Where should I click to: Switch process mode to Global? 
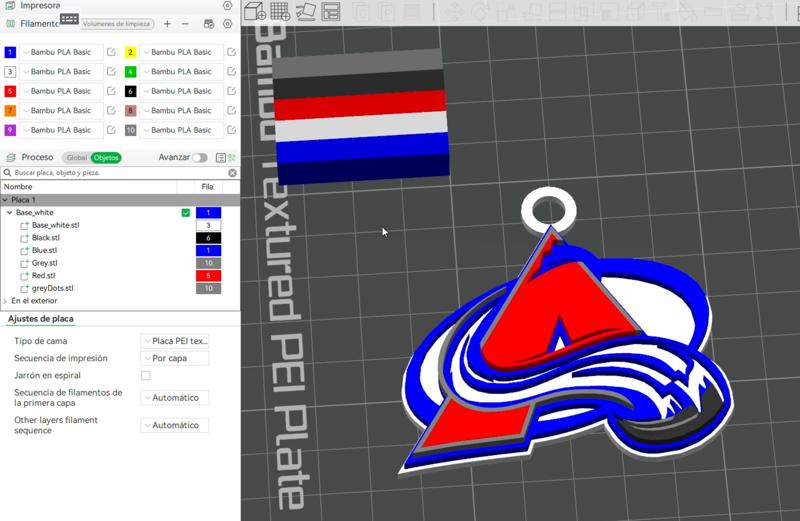tap(77, 158)
